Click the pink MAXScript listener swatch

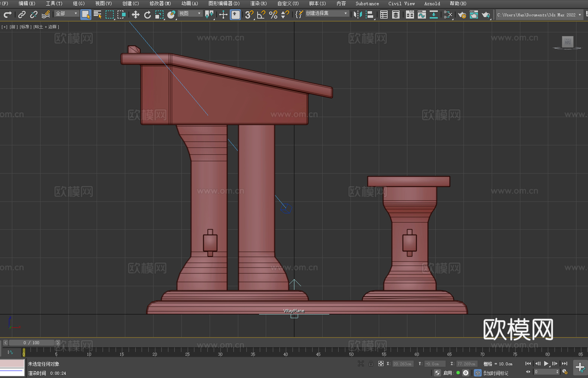[12, 364]
